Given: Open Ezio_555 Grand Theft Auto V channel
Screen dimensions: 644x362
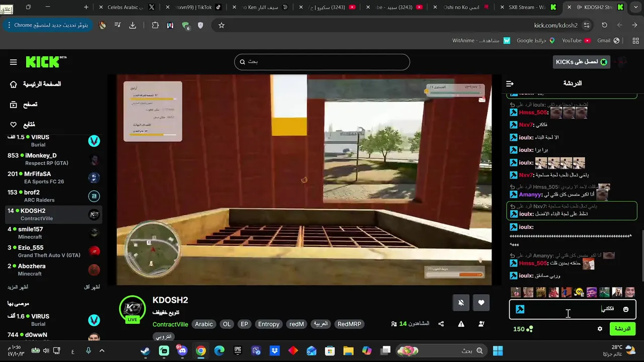Looking at the screenshot, I should [x=53, y=251].
